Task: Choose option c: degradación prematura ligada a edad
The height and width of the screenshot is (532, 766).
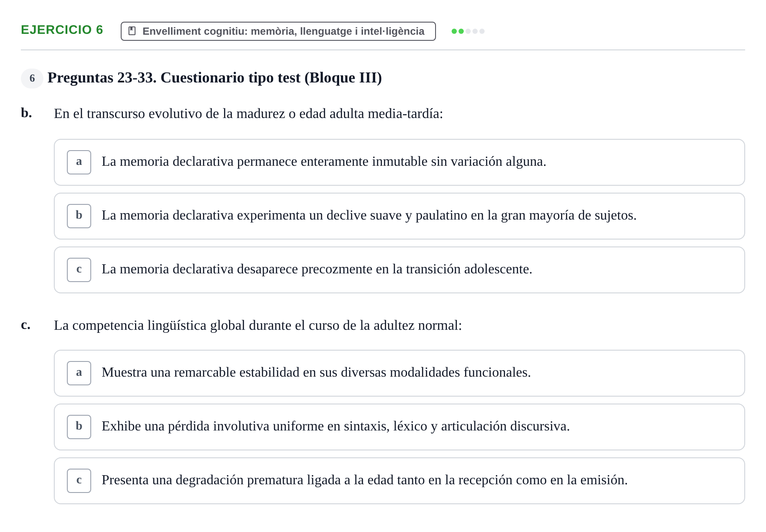Action: click(399, 481)
